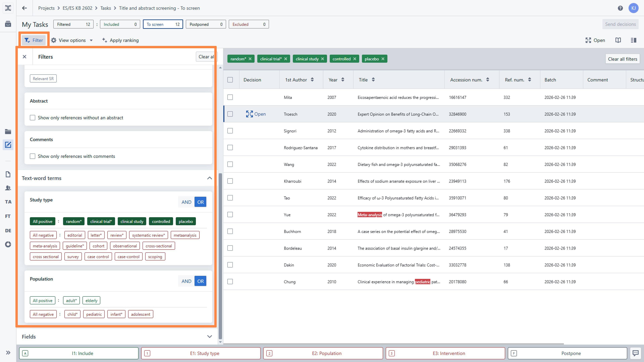The image size is (644, 362).
Task: Select the FT sidebar item
Action: [8, 216]
